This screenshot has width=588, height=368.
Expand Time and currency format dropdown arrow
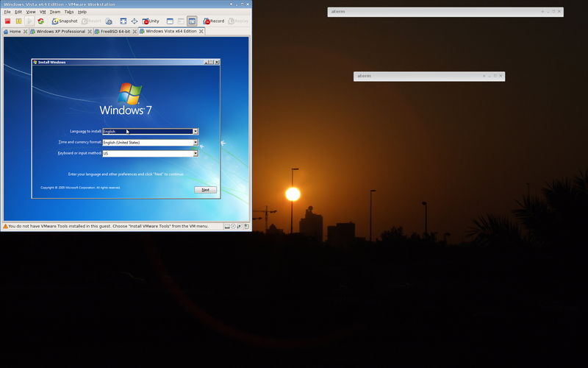pyautogui.click(x=196, y=142)
